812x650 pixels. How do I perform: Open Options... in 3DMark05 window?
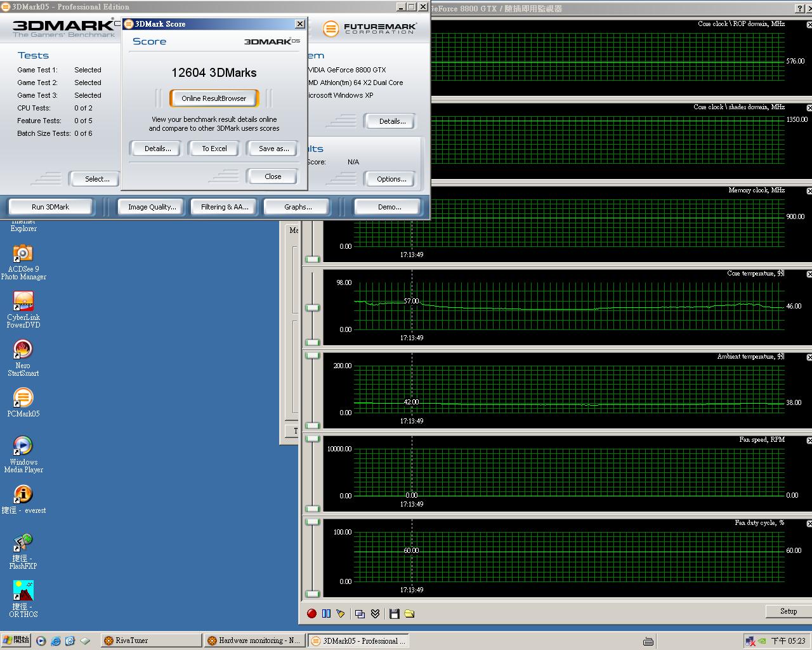coord(391,179)
